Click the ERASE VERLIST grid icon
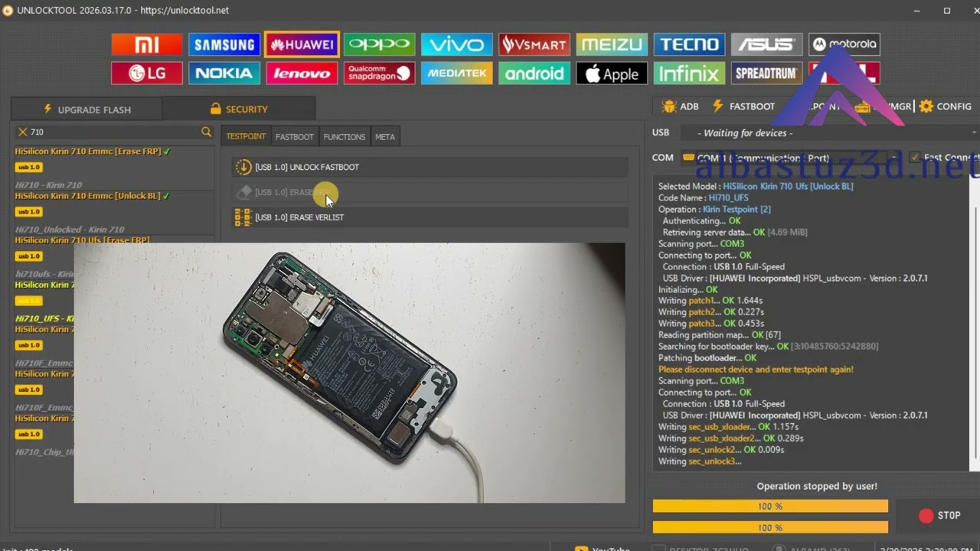Viewport: 980px width, 551px height. tap(243, 217)
